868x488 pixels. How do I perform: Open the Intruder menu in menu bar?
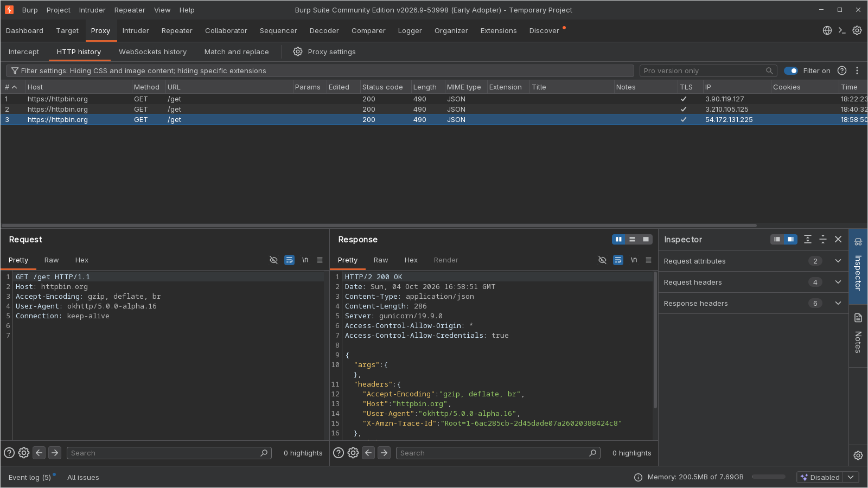pyautogui.click(x=92, y=10)
